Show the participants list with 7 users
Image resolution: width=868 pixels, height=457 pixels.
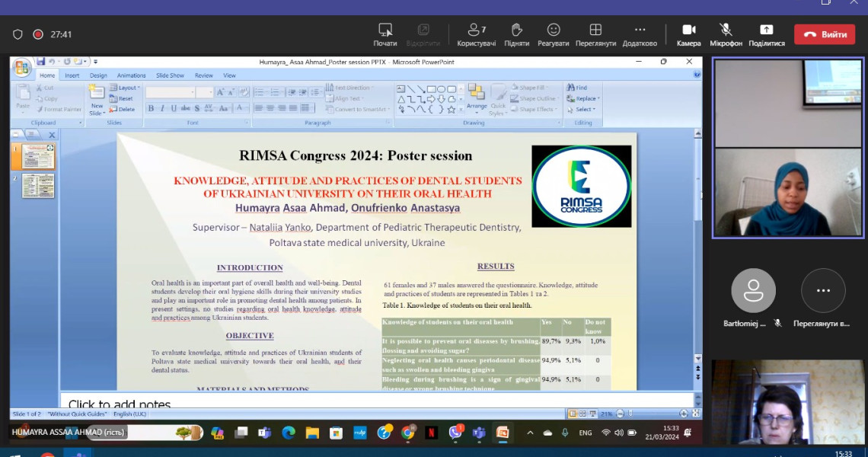point(476,34)
